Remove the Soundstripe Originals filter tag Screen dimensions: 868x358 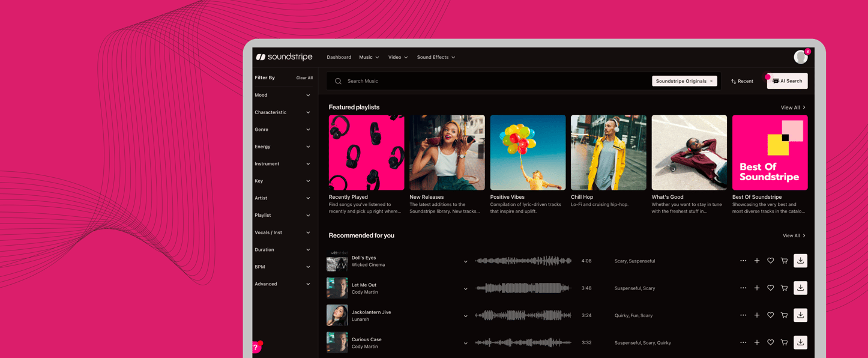pyautogui.click(x=711, y=81)
